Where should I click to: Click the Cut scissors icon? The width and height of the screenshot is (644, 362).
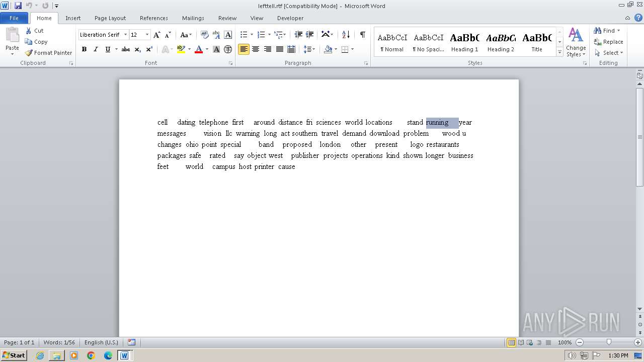click(29, 31)
